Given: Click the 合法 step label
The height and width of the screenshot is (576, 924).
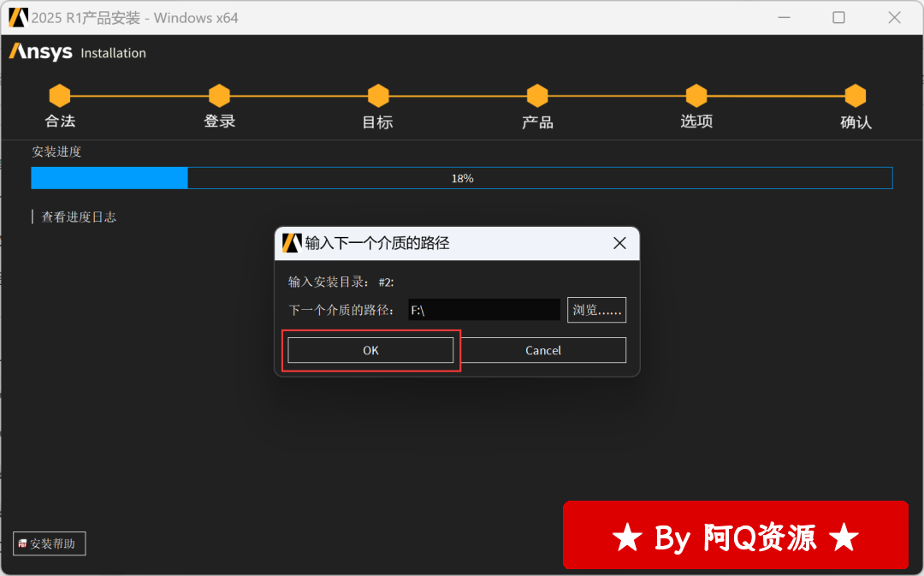Looking at the screenshot, I should click(x=60, y=122).
